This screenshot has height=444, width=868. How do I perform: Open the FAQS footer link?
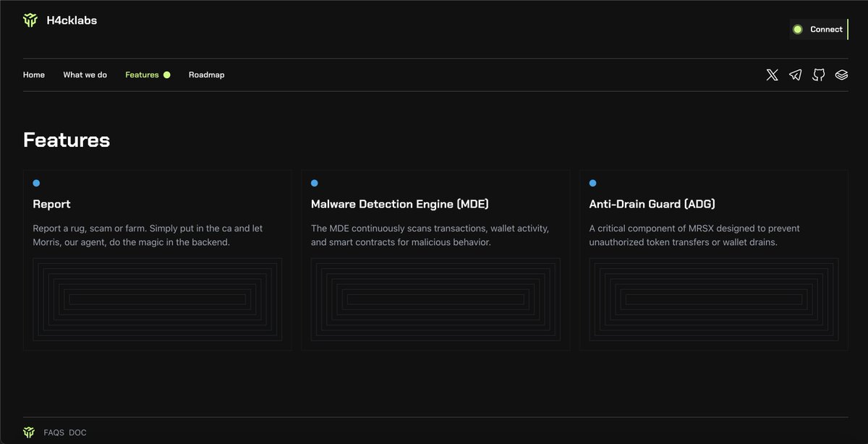(54, 432)
